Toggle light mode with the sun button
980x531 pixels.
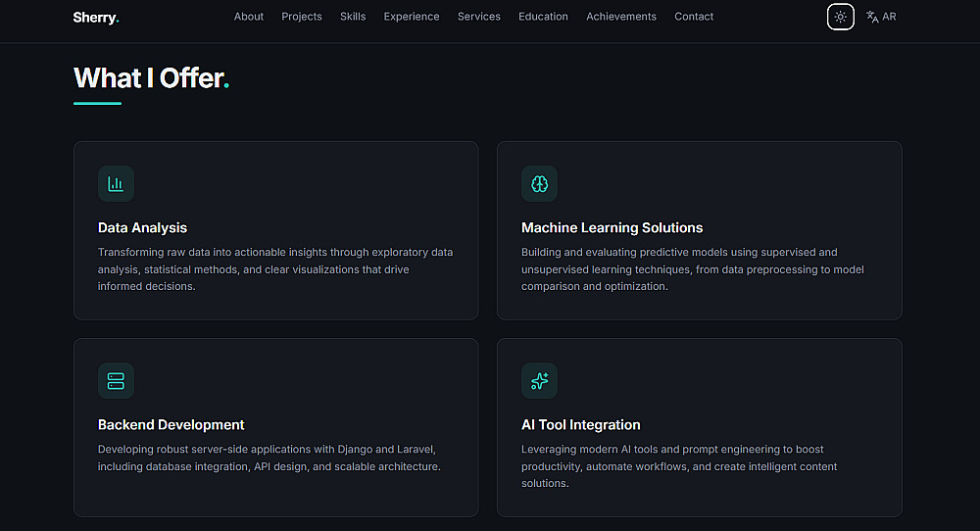point(840,17)
